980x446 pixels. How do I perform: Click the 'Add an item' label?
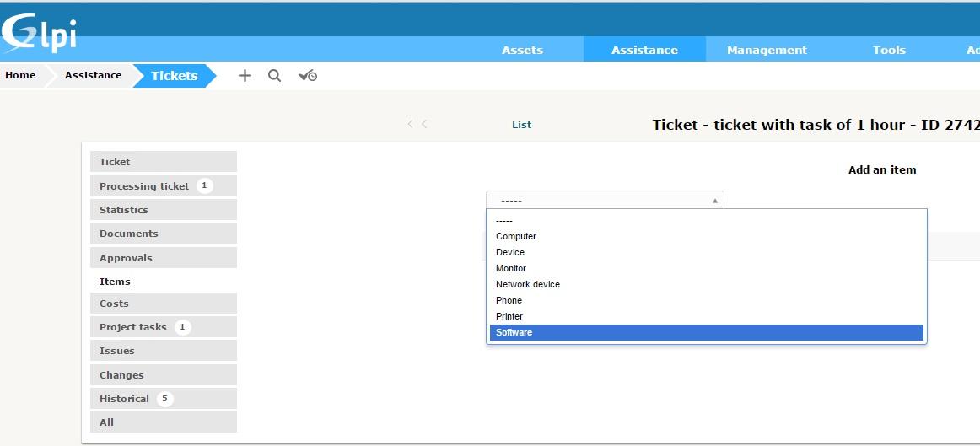click(882, 169)
